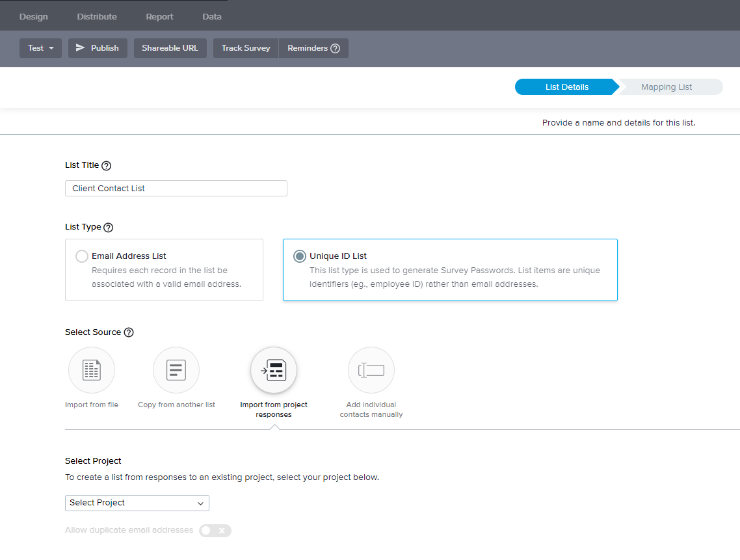This screenshot has height=560, width=740.
Task: Expand the Test dropdown button
Action: [x=40, y=48]
